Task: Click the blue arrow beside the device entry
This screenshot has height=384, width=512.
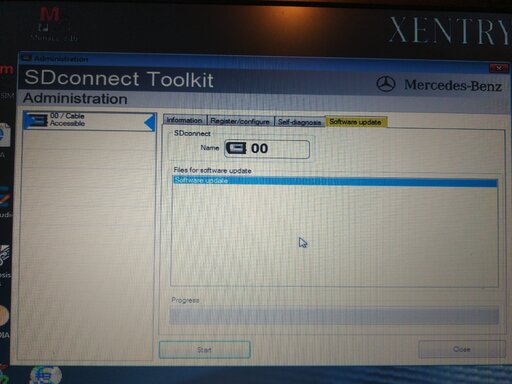Action: 150,122
